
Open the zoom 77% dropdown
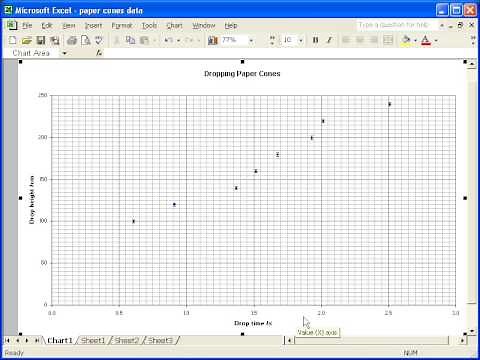pyautogui.click(x=251, y=41)
